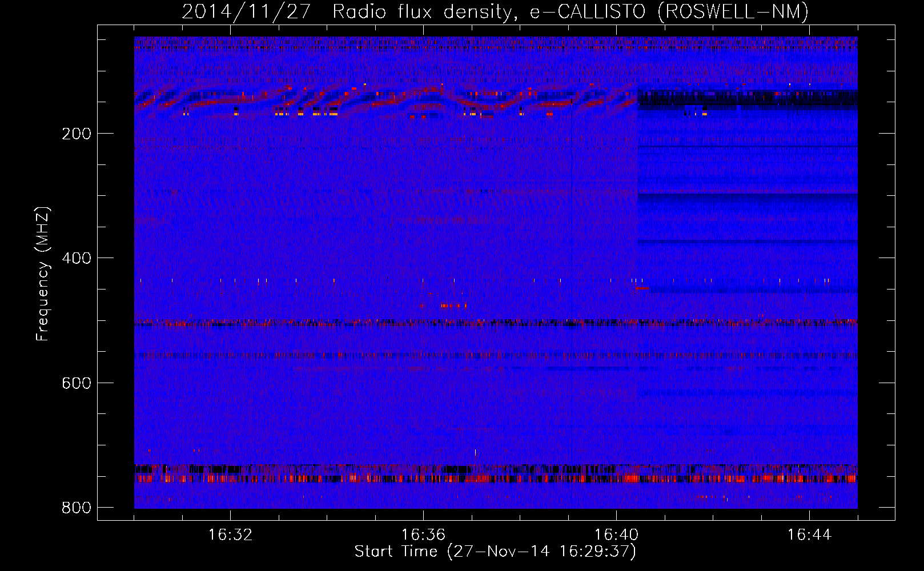924x571 pixels.
Task: Click the 800 frequency tick label
Action: tap(77, 508)
